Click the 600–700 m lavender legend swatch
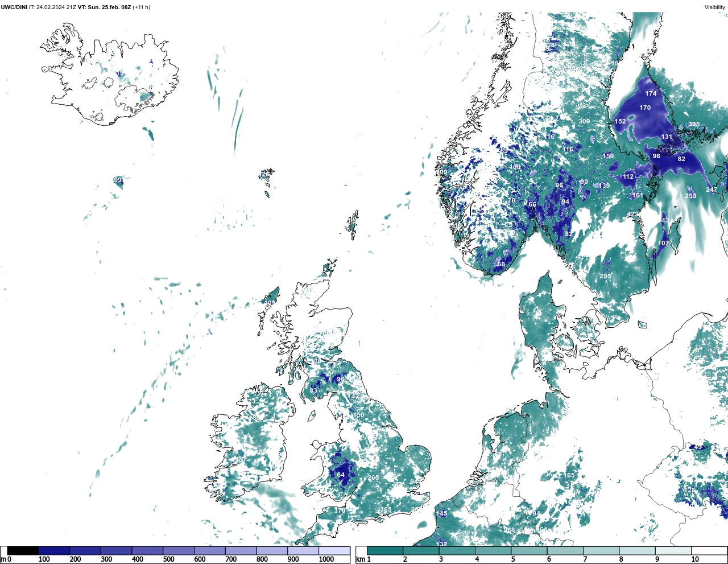Image resolution: width=728 pixels, height=564 pixels. pos(209,551)
